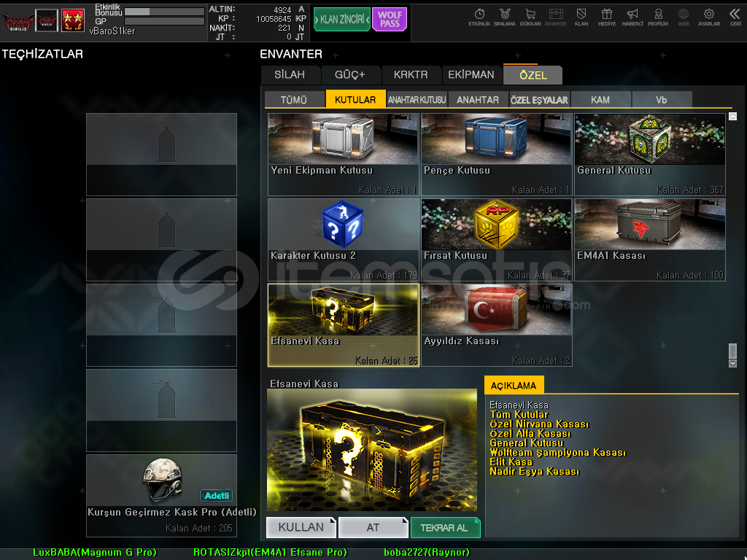The width and height of the screenshot is (747, 560).
Task: Open the Etkinlik (events) clock icon
Action: pos(479,17)
